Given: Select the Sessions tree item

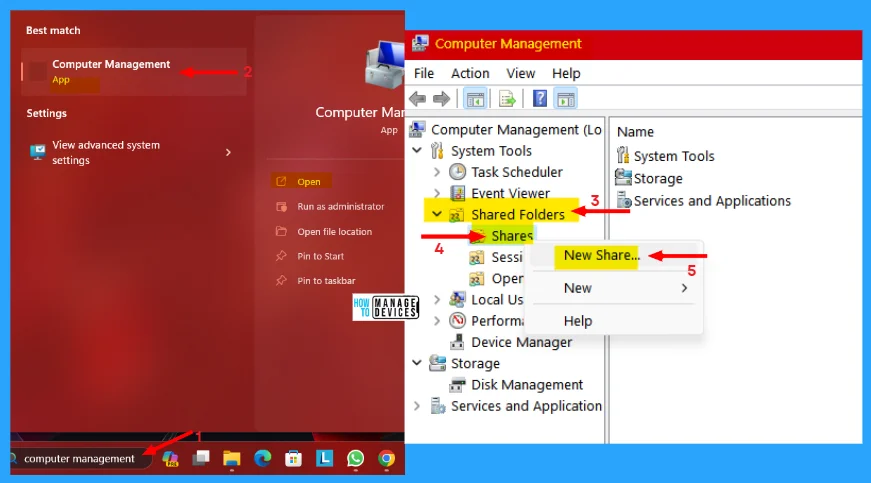Looking at the screenshot, I should point(507,257).
